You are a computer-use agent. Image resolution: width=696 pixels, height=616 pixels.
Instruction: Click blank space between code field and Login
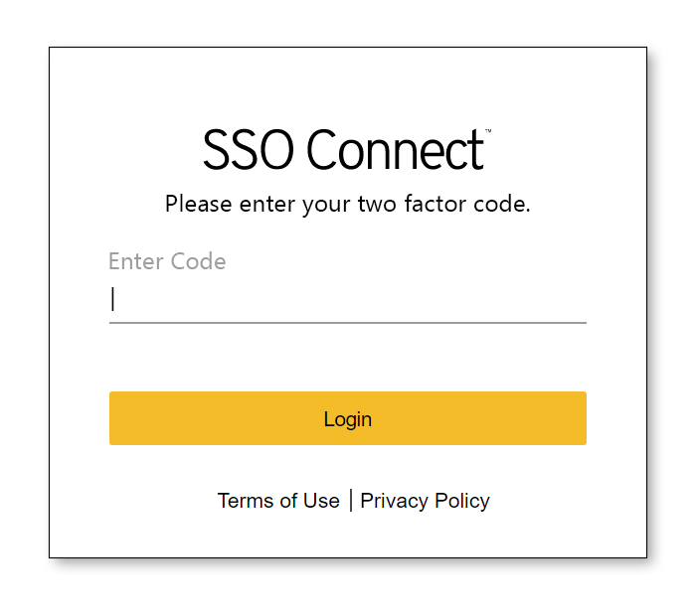348,358
